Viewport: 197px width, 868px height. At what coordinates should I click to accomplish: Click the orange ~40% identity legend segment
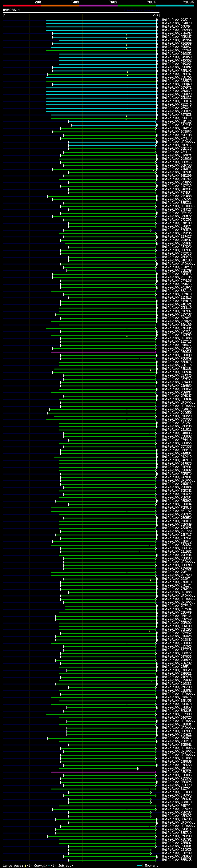pos(60,6)
